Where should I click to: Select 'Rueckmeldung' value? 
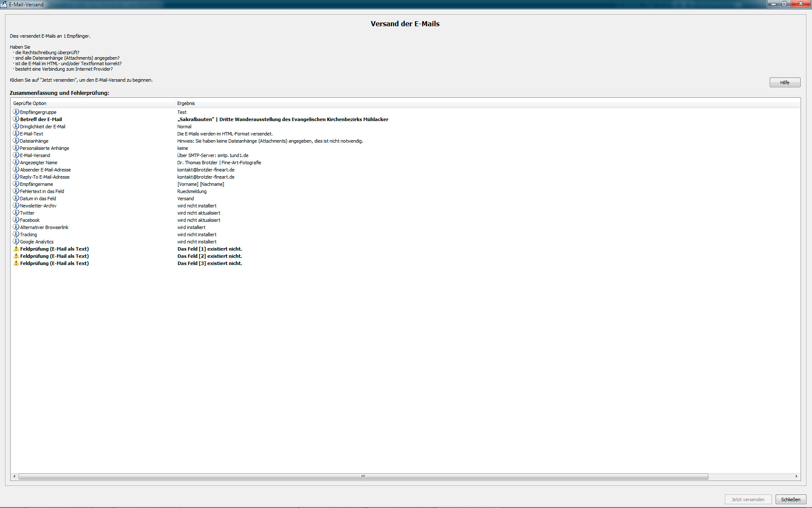[x=192, y=191]
